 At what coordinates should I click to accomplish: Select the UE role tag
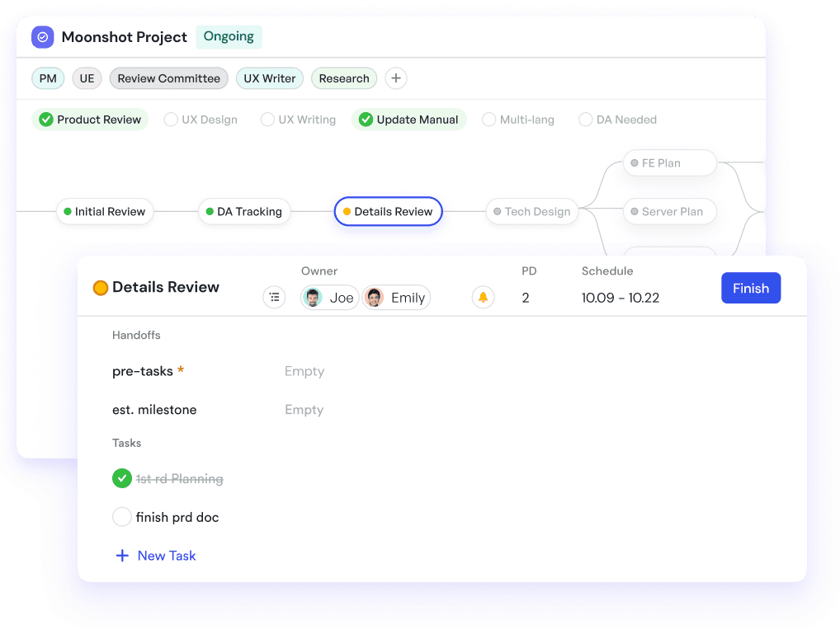(x=87, y=78)
